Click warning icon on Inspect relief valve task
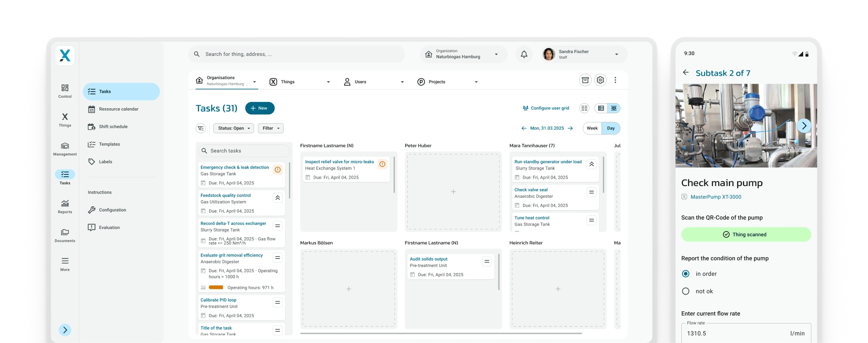 (382, 164)
